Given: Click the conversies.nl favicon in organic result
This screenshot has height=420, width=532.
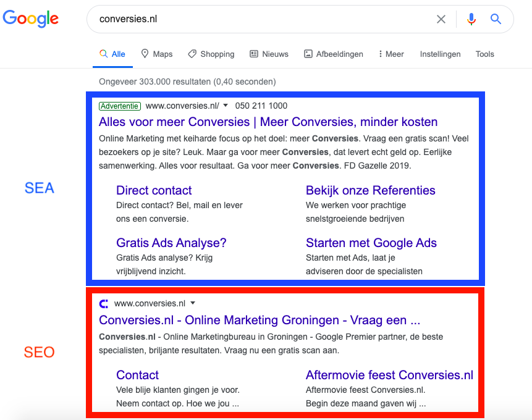Looking at the screenshot, I should (x=103, y=304).
